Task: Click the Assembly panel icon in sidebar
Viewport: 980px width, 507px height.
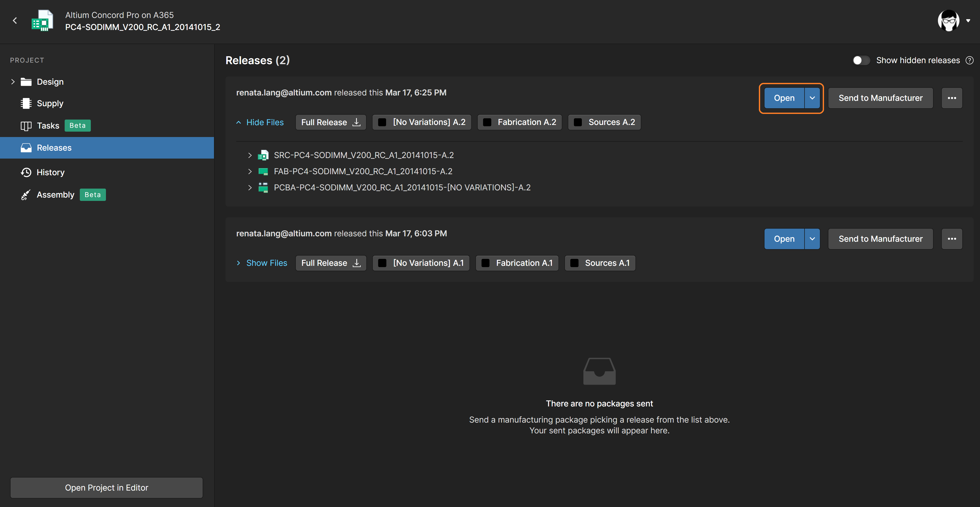Action: click(x=25, y=194)
